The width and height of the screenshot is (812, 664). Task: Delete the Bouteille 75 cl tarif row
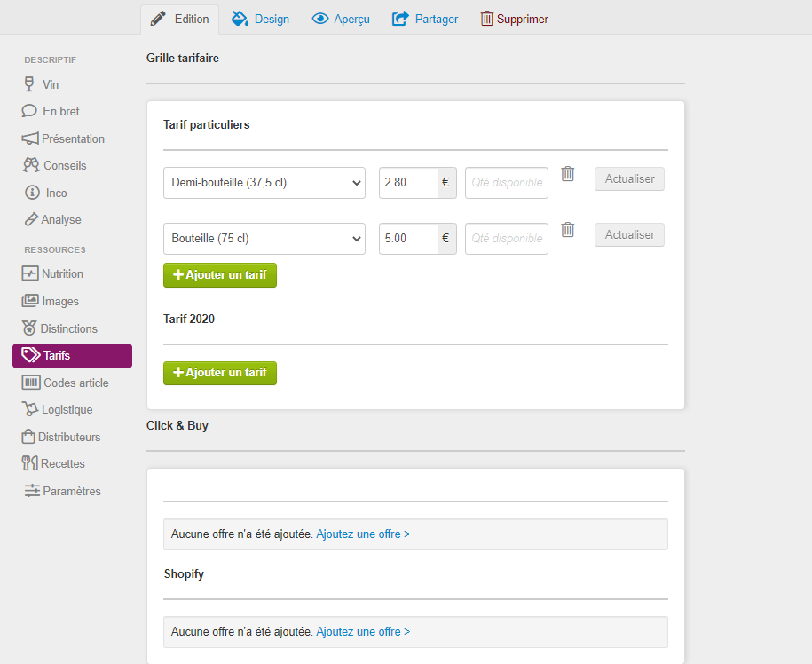click(x=568, y=229)
